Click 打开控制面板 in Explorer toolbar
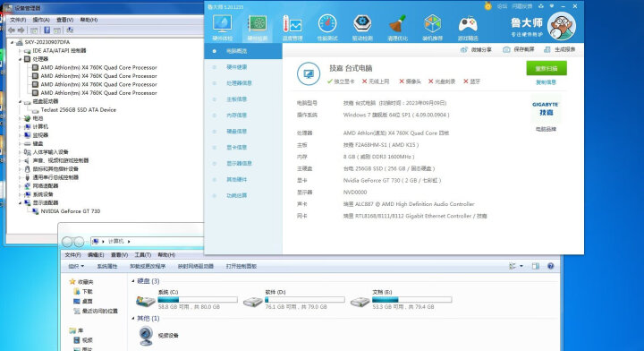 [x=241, y=266]
